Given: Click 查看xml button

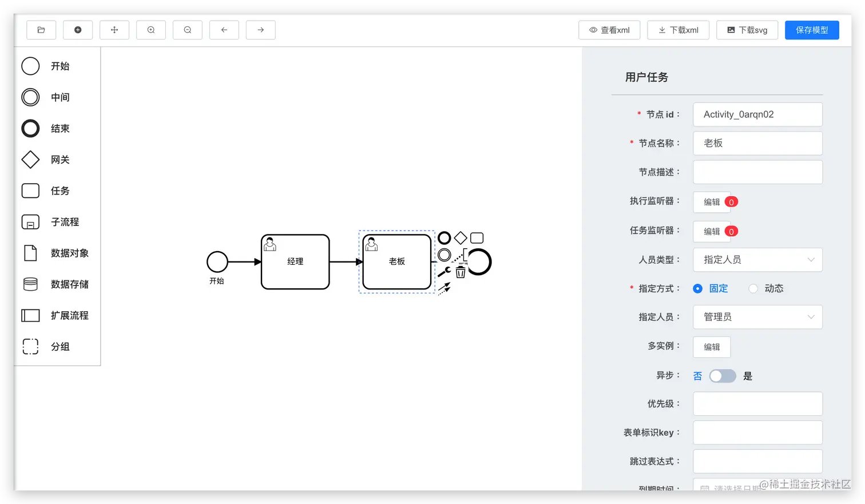Looking at the screenshot, I should (x=610, y=30).
